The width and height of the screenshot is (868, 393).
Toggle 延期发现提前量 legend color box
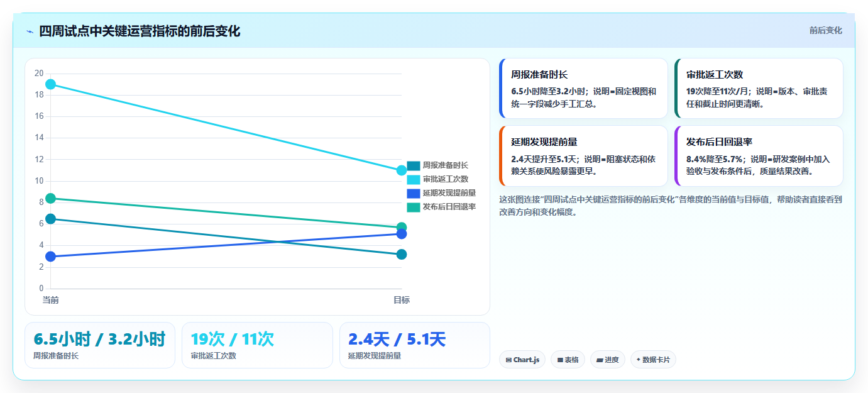pos(414,193)
